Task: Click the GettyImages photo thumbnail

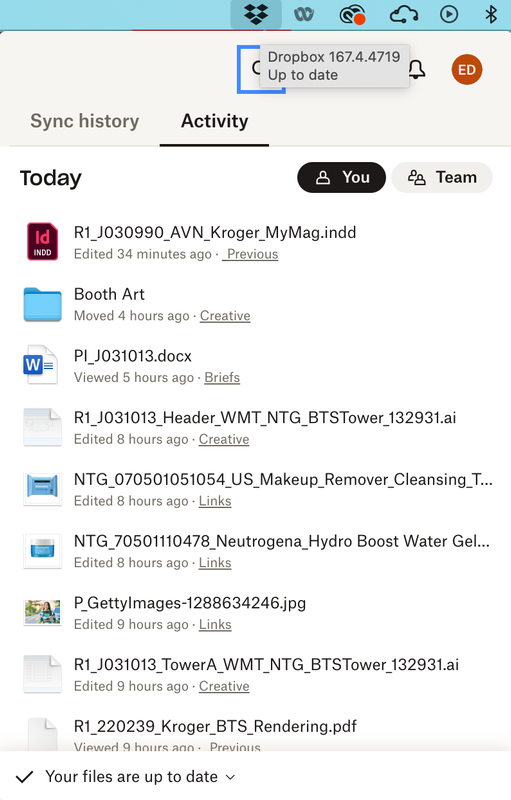Action: coord(42,612)
